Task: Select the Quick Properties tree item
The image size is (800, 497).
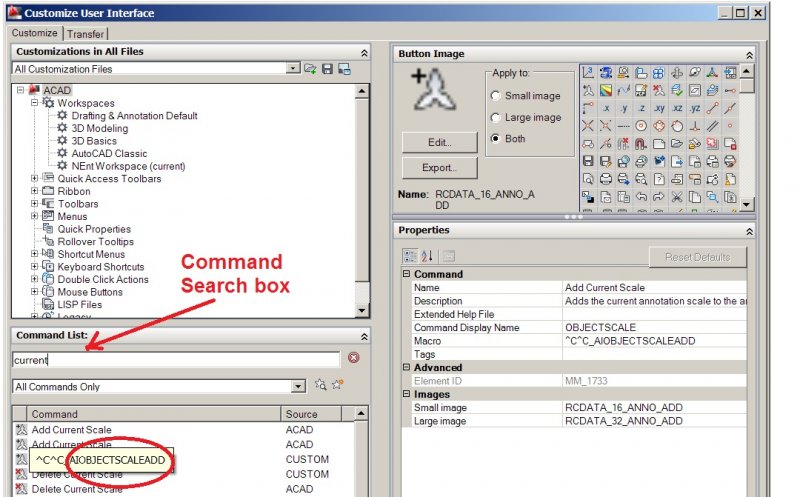Action: click(x=94, y=229)
